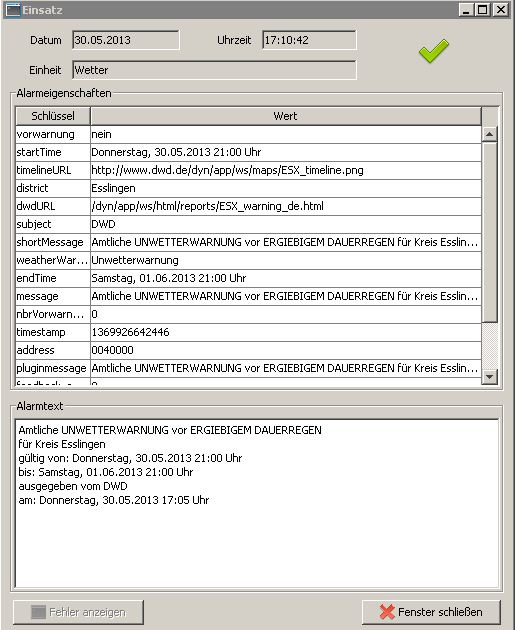
Task: Select the shortMessage key cell
Action: point(53,242)
